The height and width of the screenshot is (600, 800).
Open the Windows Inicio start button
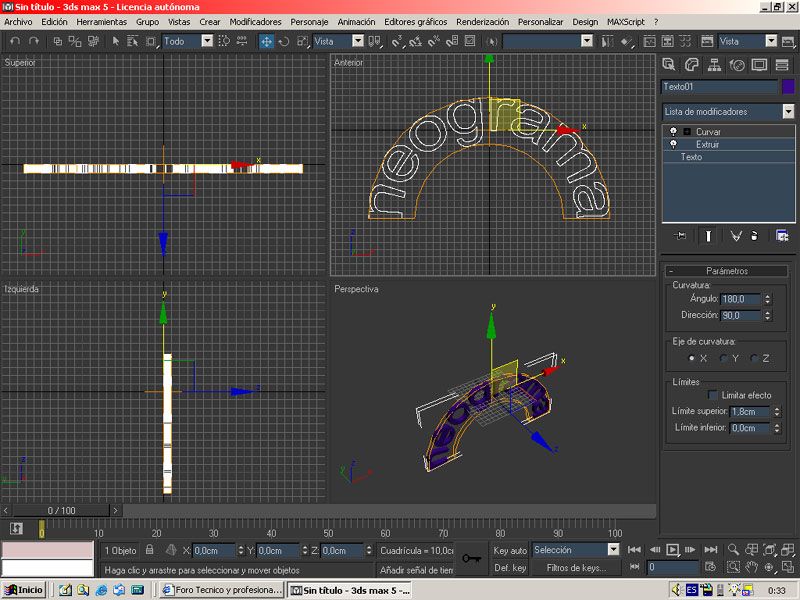coord(24,590)
